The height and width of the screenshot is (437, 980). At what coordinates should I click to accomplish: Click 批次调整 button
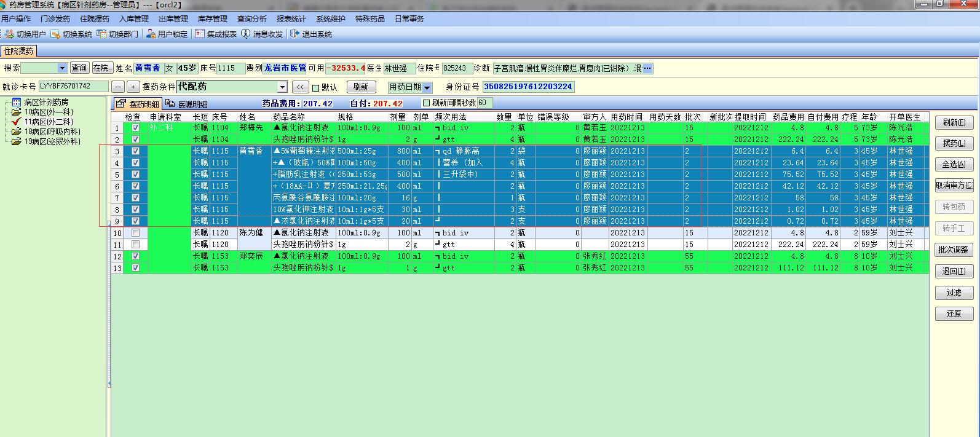(954, 250)
